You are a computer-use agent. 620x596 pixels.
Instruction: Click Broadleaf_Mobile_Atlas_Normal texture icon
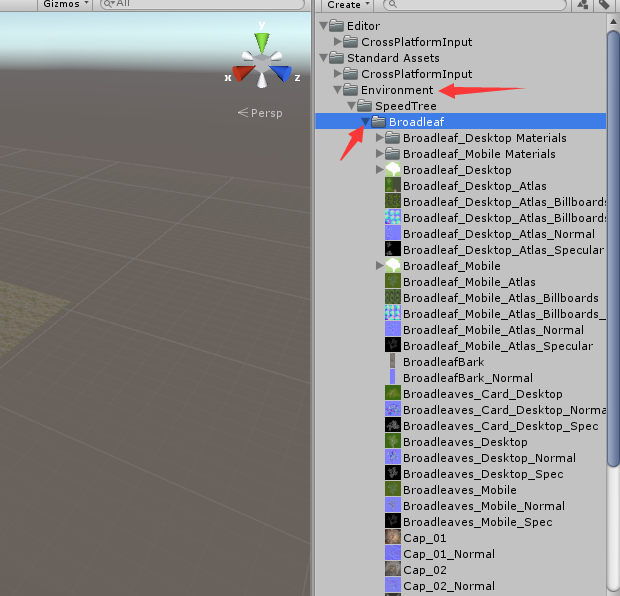click(x=393, y=329)
